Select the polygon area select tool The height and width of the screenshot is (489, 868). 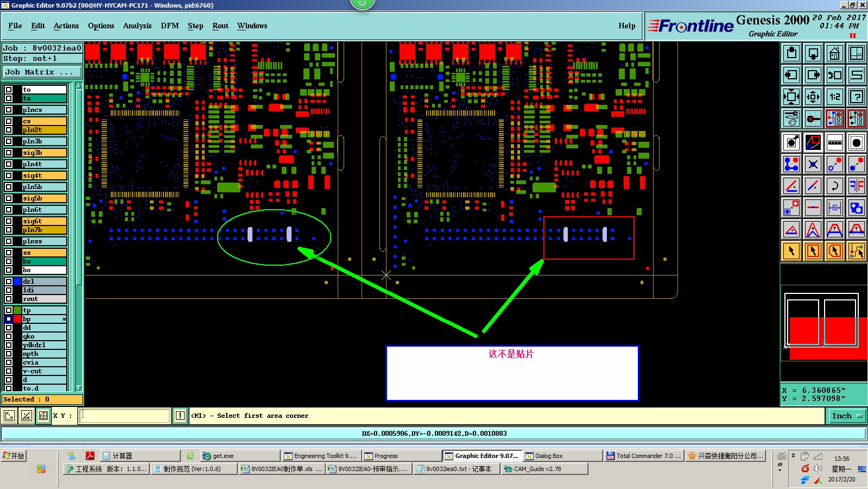(835, 251)
